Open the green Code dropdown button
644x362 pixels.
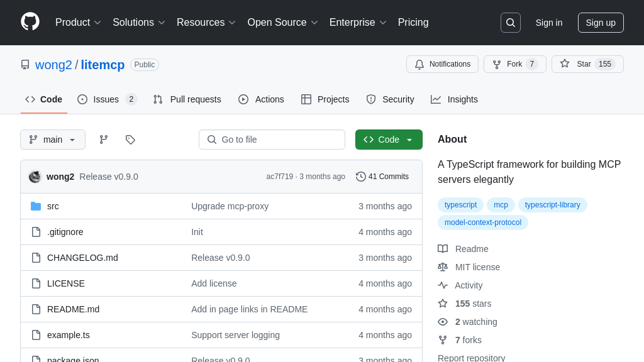click(389, 140)
